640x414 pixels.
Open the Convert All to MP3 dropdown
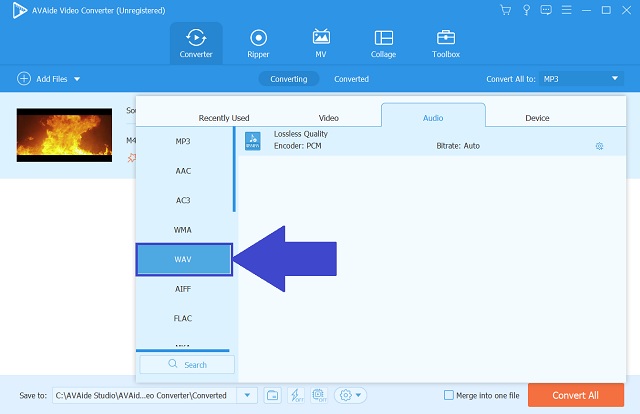click(581, 79)
